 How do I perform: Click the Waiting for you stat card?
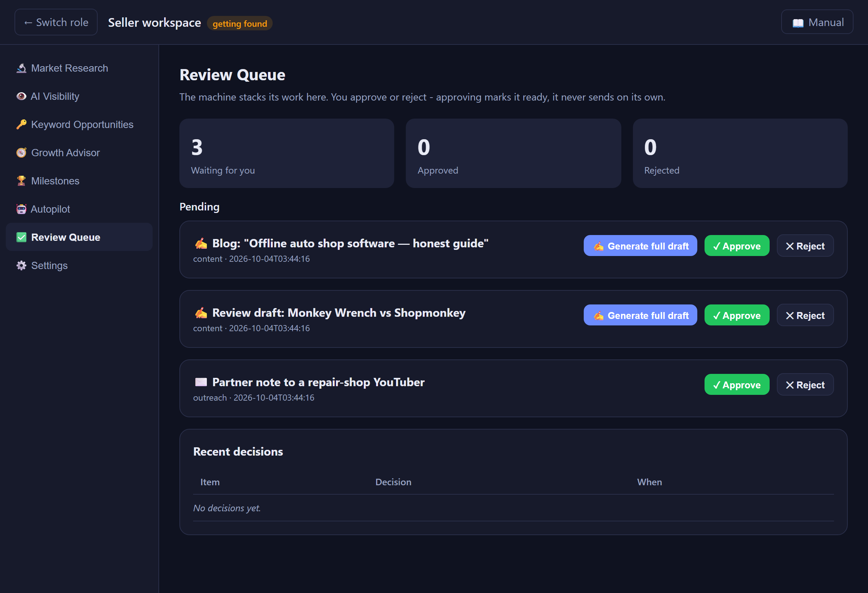(286, 153)
